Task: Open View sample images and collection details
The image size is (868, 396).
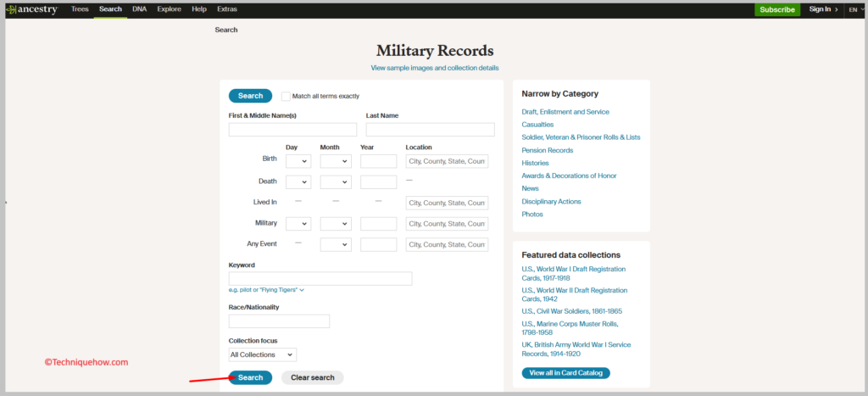Action: [435, 68]
